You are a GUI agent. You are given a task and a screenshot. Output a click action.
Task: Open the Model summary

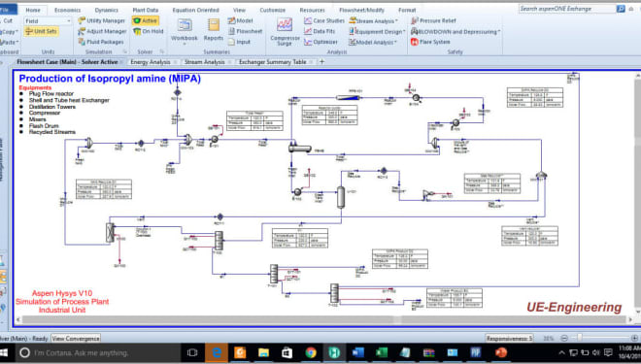tap(241, 20)
